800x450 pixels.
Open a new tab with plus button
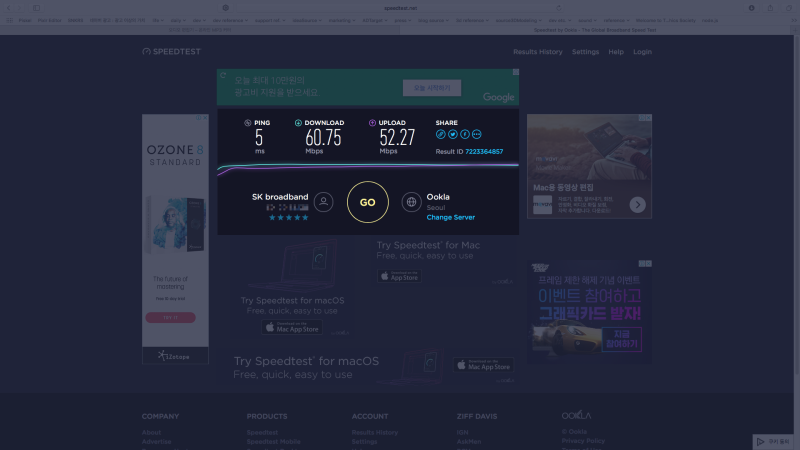point(795,30)
